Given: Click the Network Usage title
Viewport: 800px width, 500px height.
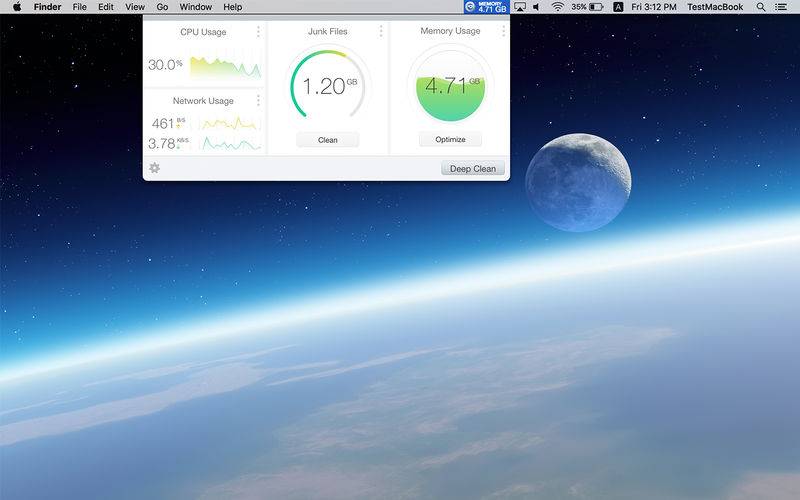Looking at the screenshot, I should pyautogui.click(x=203, y=101).
